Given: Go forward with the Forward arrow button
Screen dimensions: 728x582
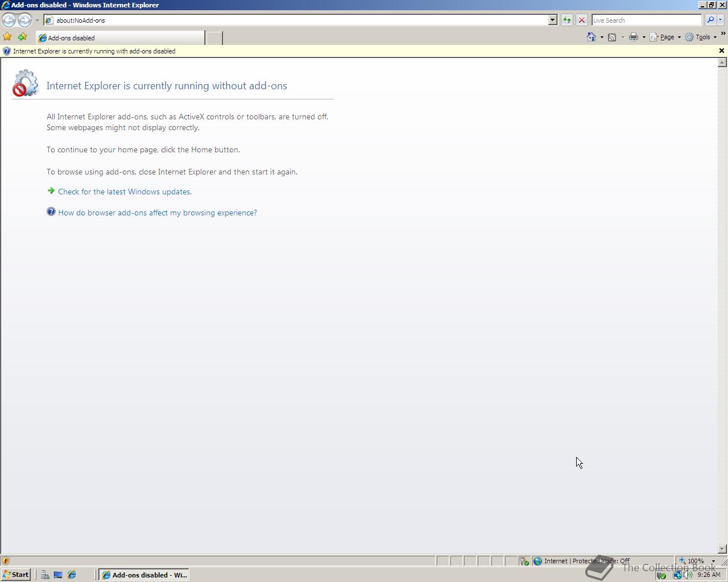Looking at the screenshot, I should pyautogui.click(x=24, y=20).
